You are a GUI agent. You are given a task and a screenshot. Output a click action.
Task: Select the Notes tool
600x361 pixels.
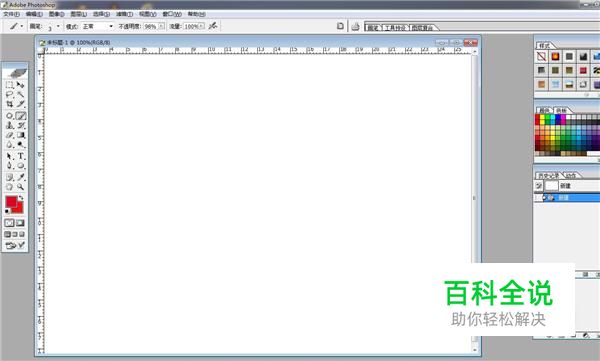coord(10,177)
